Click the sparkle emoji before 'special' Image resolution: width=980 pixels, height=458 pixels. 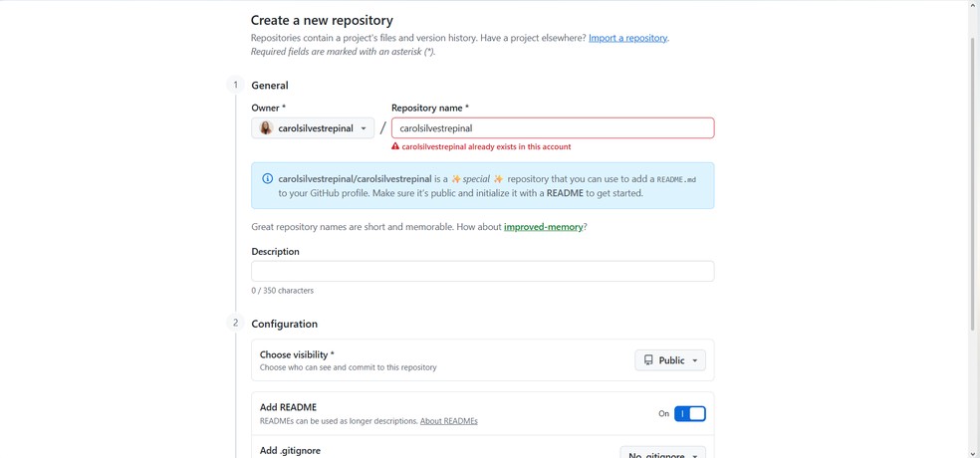pyautogui.click(x=456, y=178)
